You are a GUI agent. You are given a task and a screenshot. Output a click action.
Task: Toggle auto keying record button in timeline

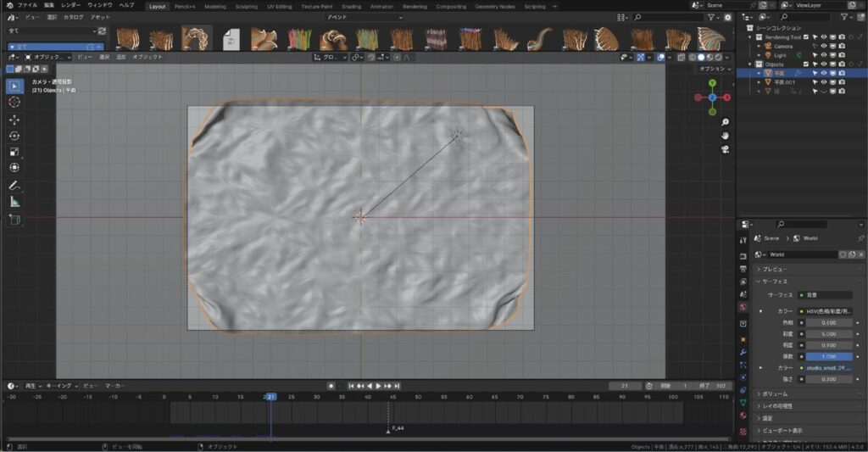331,386
